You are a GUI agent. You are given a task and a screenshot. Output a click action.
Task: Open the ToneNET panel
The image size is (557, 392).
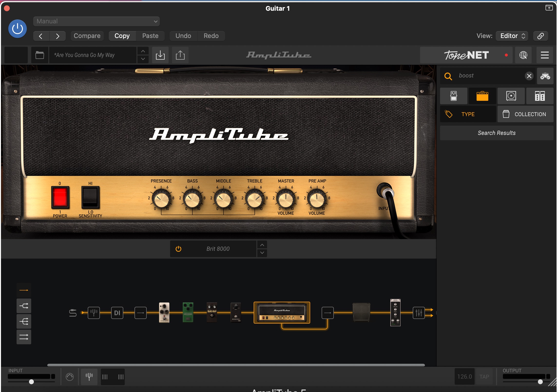pyautogui.click(x=466, y=55)
